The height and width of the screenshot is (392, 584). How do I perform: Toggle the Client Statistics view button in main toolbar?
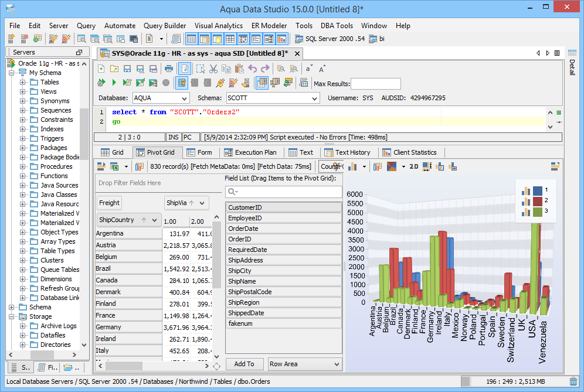[281, 39]
